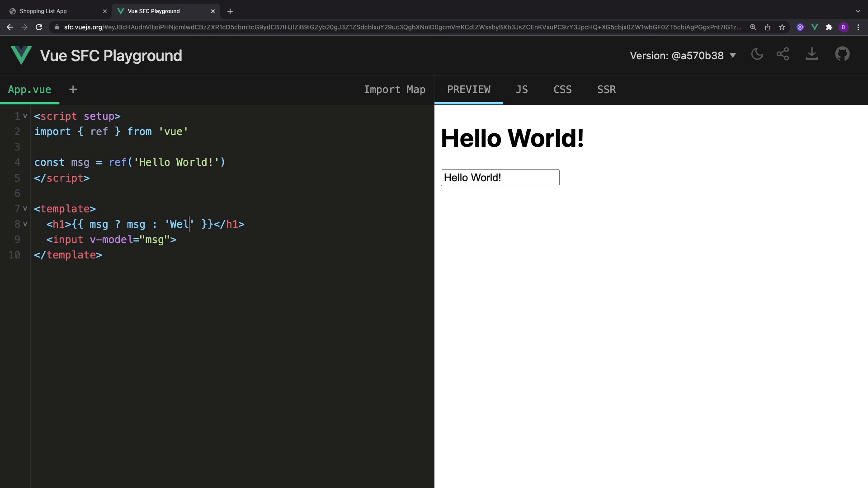Open browser extensions puzzle icon
Screen dimensions: 868x488
[x=829, y=27]
